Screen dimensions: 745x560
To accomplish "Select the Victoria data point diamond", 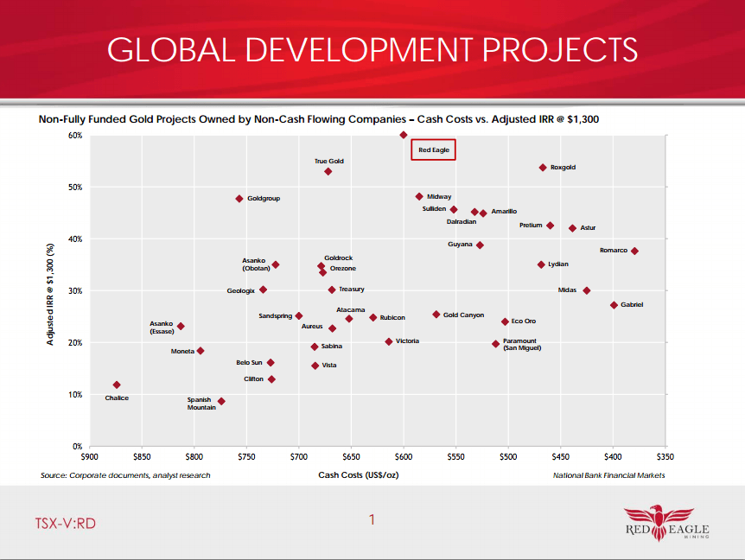I will pyautogui.click(x=389, y=341).
